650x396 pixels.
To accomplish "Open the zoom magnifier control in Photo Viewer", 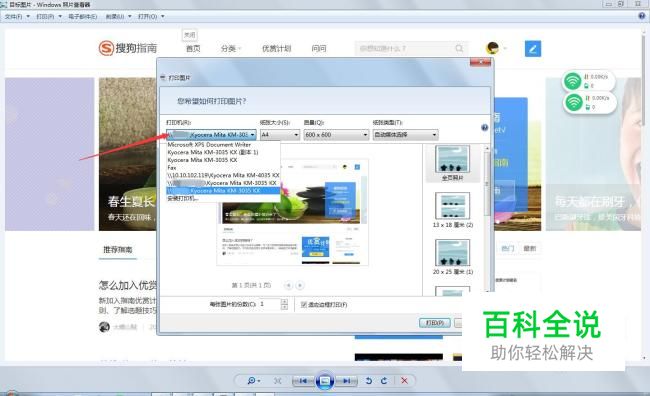I will (253, 381).
